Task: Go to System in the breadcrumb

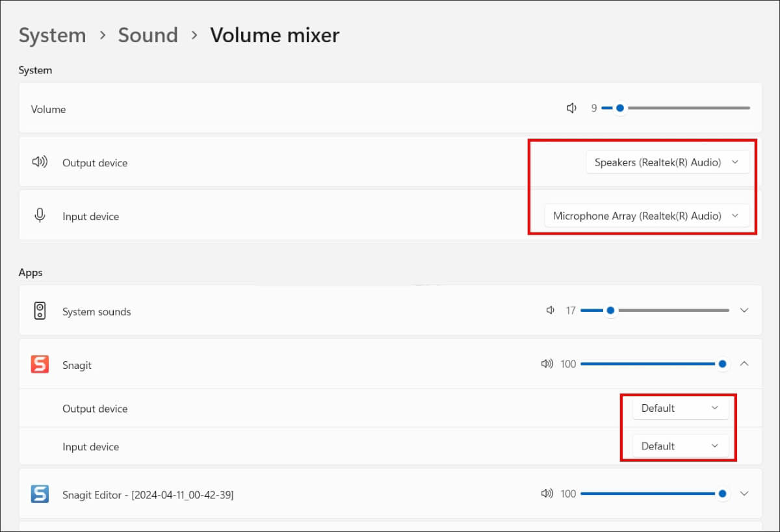Action: click(x=52, y=35)
